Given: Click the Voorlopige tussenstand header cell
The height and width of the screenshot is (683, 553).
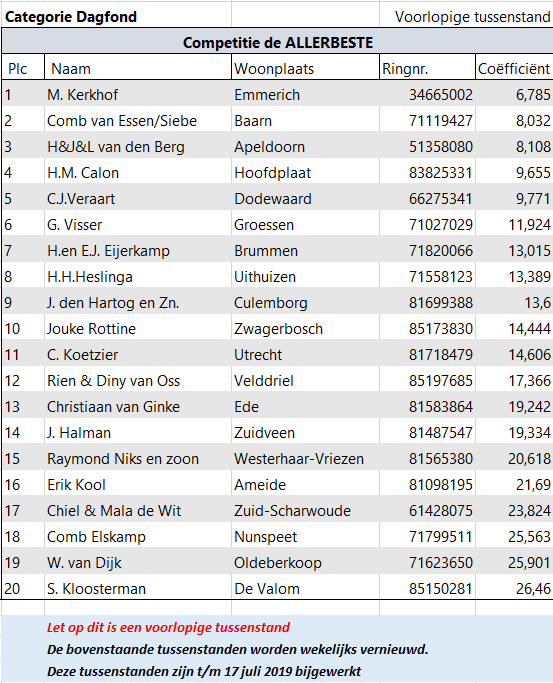Looking at the screenshot, I should pos(466,17).
